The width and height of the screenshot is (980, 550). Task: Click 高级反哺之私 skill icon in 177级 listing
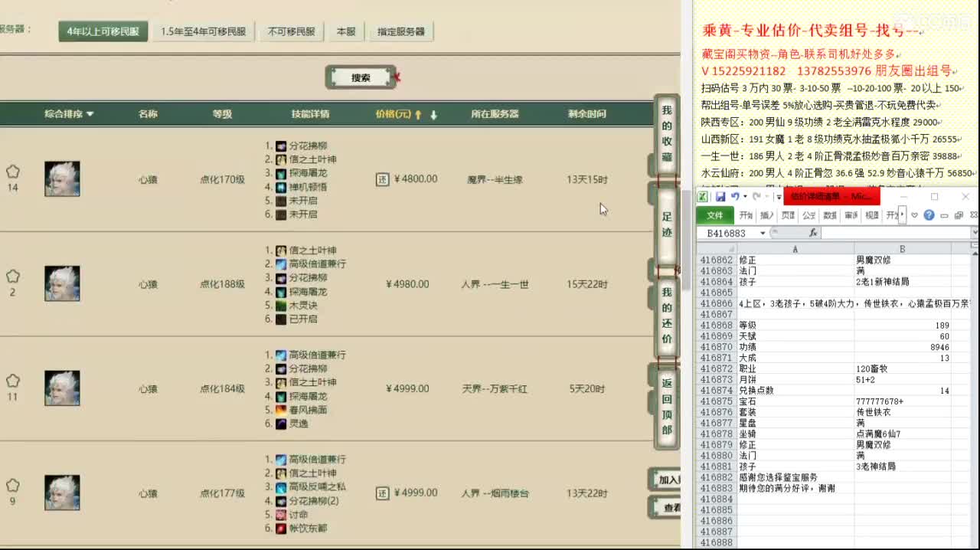(x=281, y=487)
